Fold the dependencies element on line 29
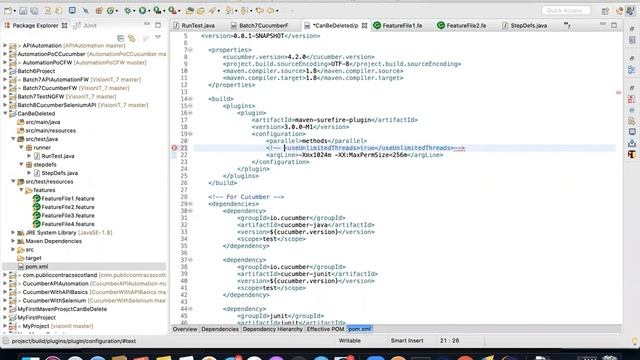The image size is (640, 360). point(190,204)
